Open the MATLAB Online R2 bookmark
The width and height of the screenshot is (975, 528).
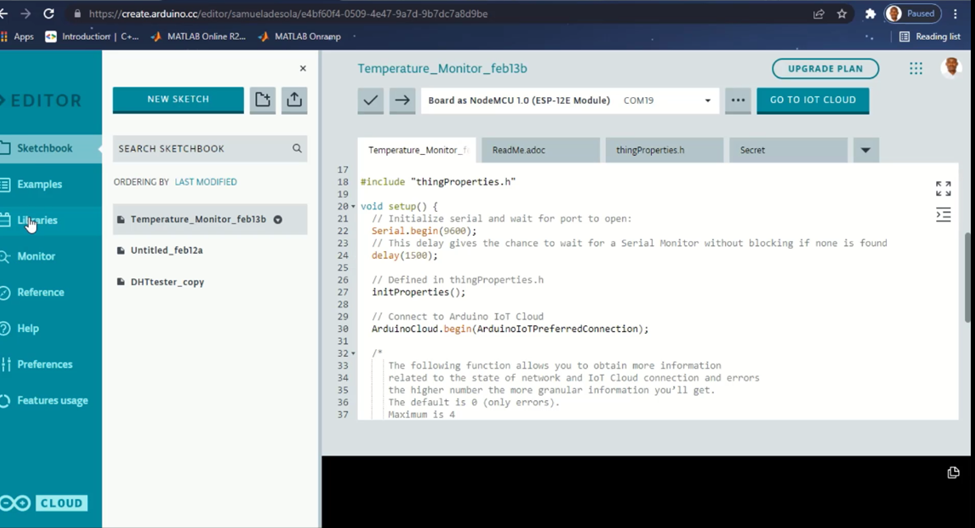coord(199,37)
